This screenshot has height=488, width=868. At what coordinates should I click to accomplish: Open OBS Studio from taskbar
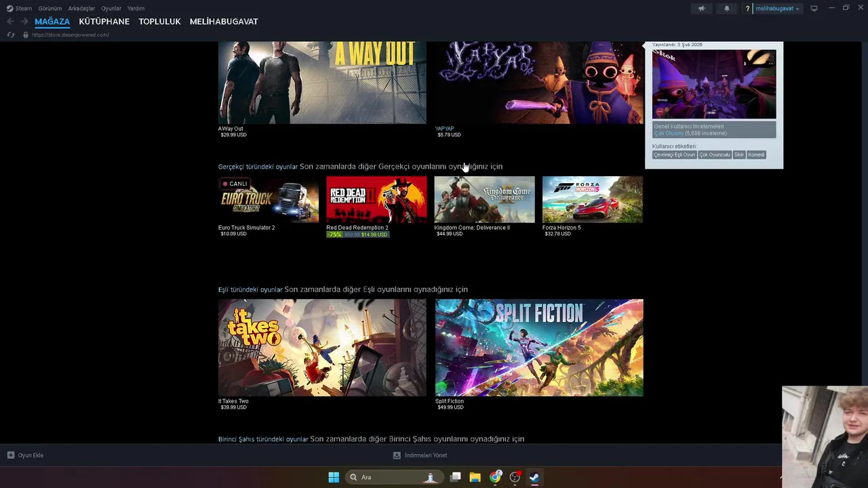[515, 477]
